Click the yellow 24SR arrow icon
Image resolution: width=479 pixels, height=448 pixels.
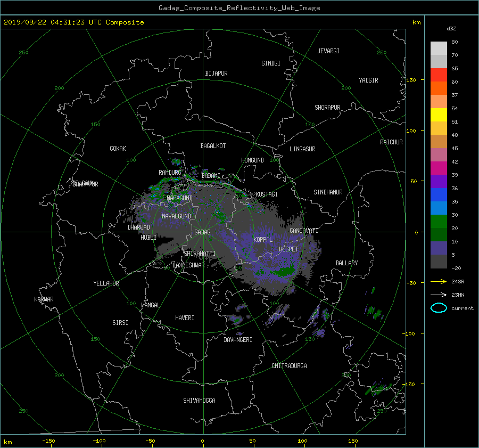(x=439, y=281)
